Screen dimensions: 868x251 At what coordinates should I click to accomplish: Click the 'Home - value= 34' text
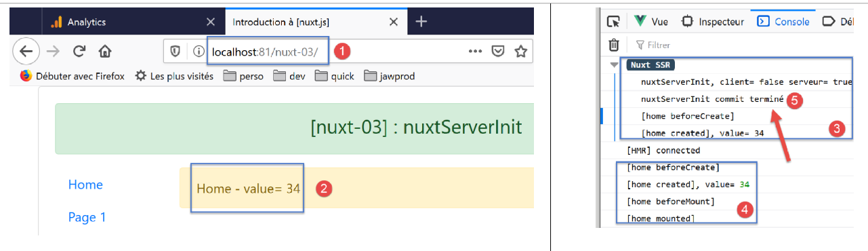point(248,189)
